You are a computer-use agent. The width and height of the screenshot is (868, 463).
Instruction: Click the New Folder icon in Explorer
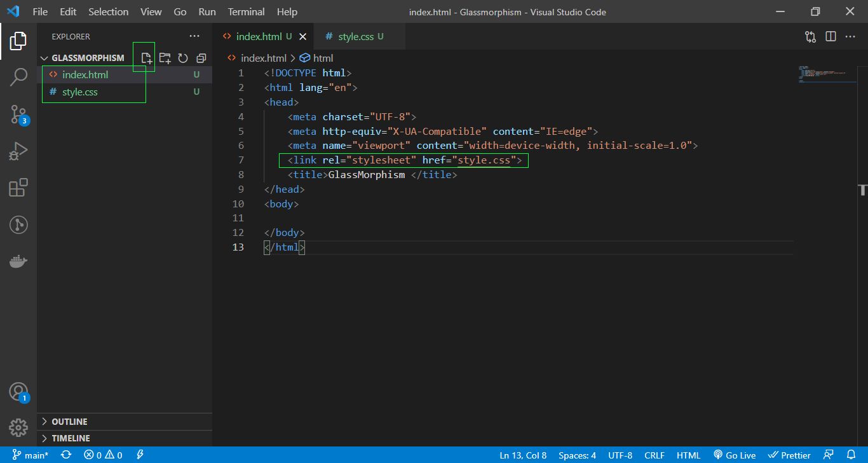[x=165, y=58]
